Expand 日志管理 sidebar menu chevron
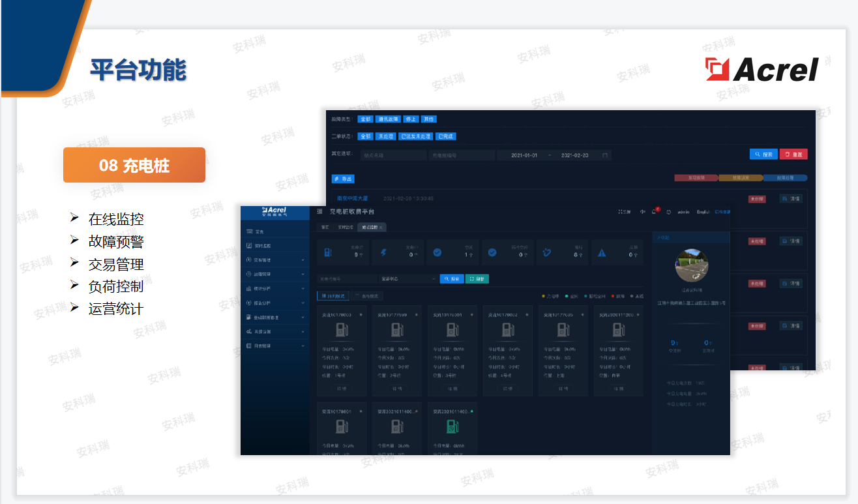 [x=303, y=346]
